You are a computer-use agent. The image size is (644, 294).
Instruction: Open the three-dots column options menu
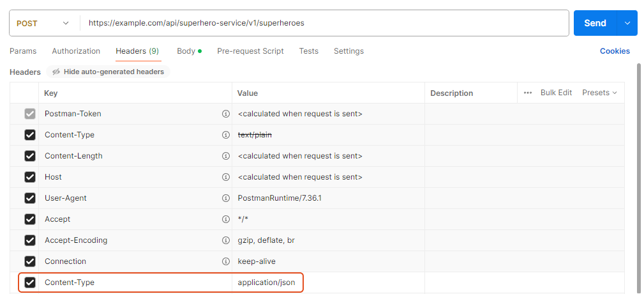(x=528, y=93)
